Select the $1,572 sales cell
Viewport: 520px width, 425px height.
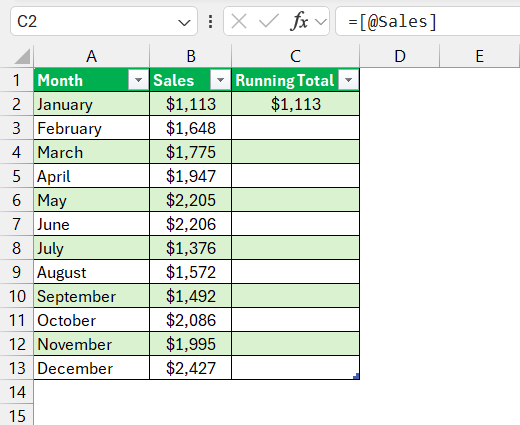point(191,272)
